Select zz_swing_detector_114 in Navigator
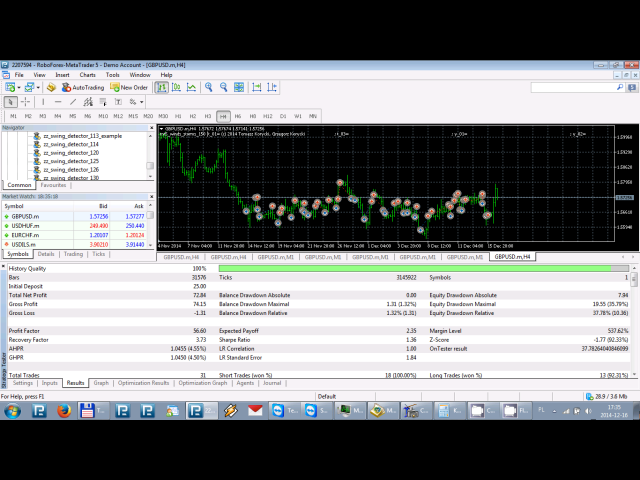This screenshot has width=640, height=480. pyautogui.click(x=71, y=144)
